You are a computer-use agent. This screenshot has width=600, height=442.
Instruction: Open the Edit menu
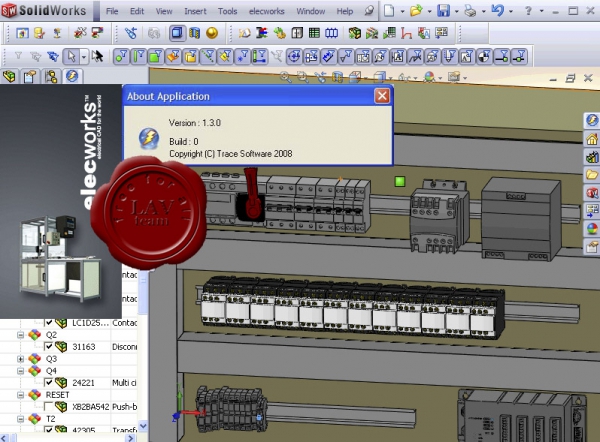(x=137, y=11)
